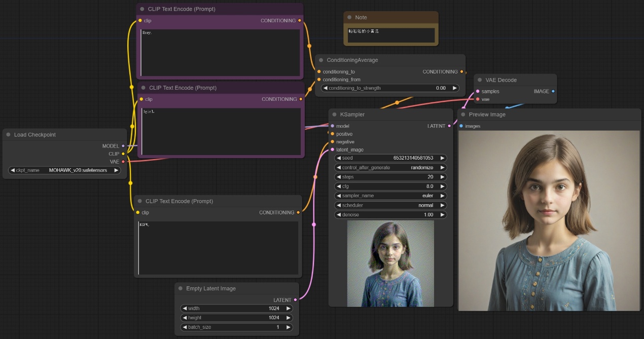Decrease width using its left arrow
Image resolution: width=644 pixels, height=339 pixels.
pos(184,308)
